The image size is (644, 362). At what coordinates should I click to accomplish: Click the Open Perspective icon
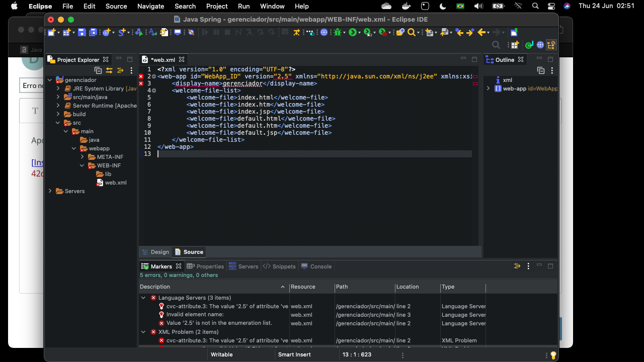coord(515,45)
